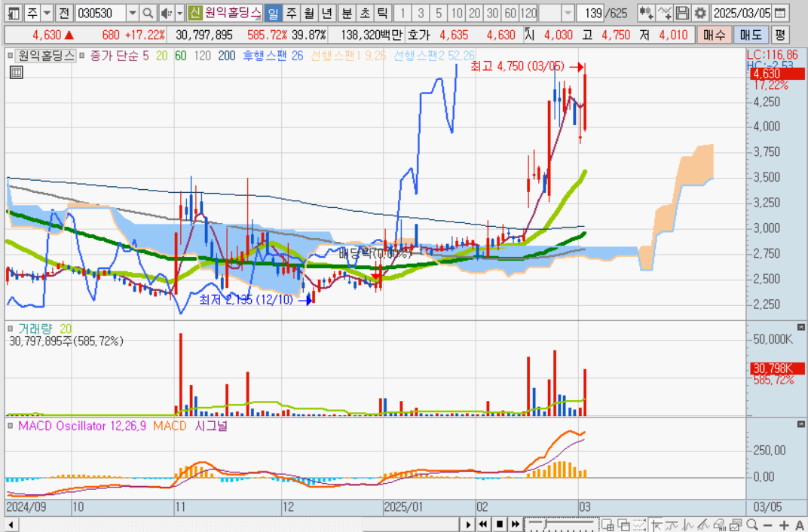This screenshot has width=808, height=532.
Task: Switch to 년 yearly chart period
Action: coord(326,13)
